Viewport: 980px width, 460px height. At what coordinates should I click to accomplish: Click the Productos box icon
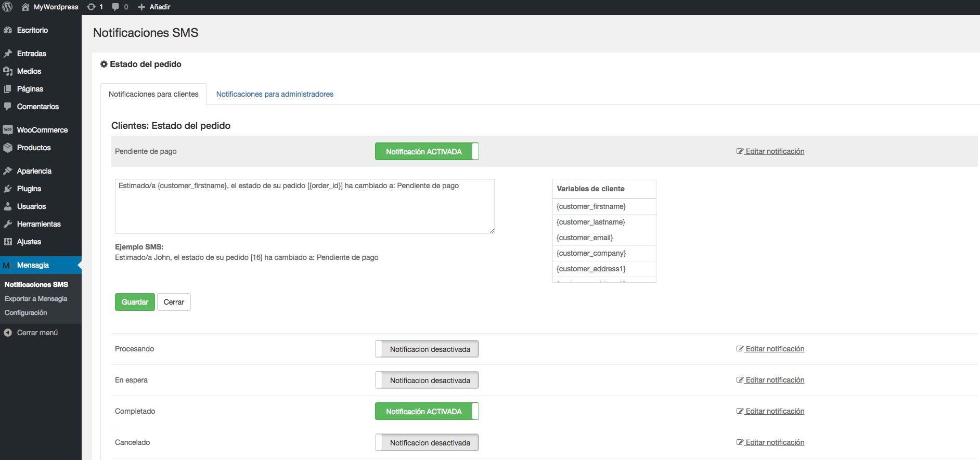pos(8,148)
